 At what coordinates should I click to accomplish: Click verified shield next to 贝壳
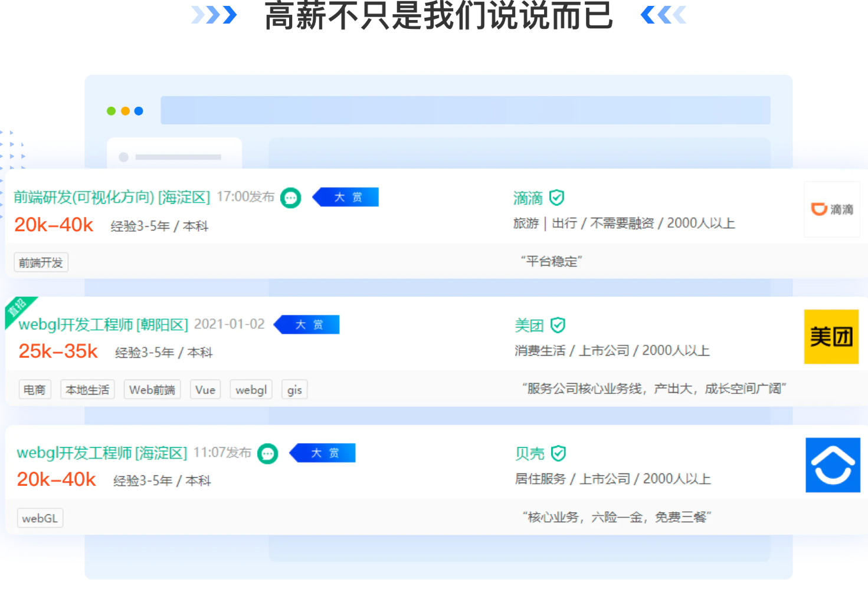click(558, 453)
